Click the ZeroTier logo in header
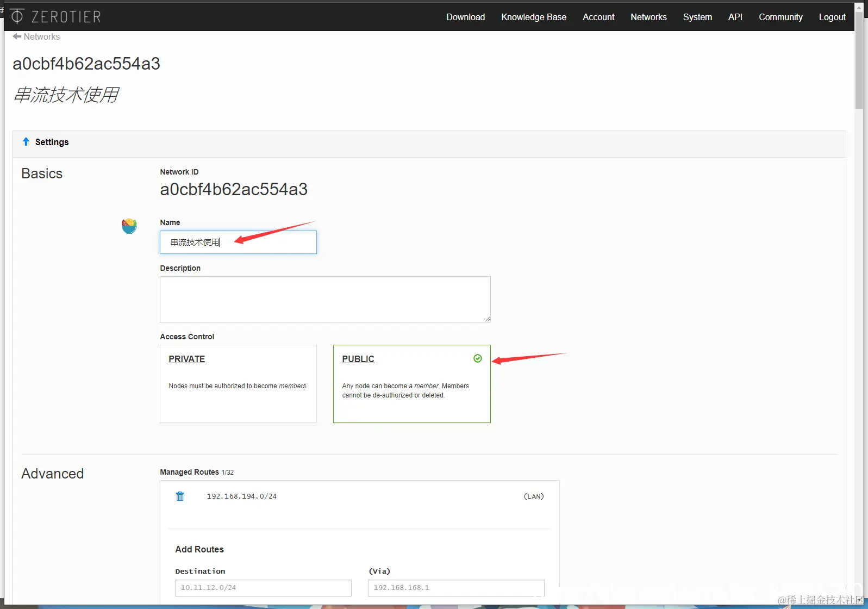The width and height of the screenshot is (868, 609). pyautogui.click(x=55, y=17)
